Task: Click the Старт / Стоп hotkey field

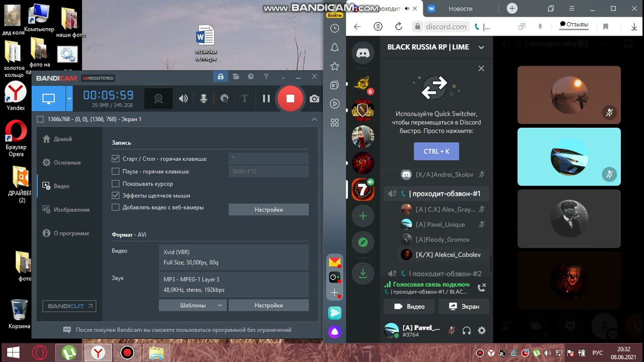Action: point(269,159)
